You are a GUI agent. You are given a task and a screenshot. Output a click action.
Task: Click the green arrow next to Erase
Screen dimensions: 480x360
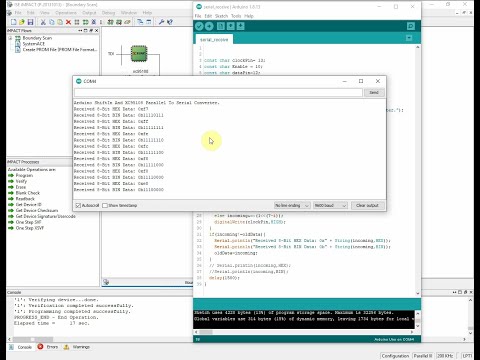coord(11,187)
